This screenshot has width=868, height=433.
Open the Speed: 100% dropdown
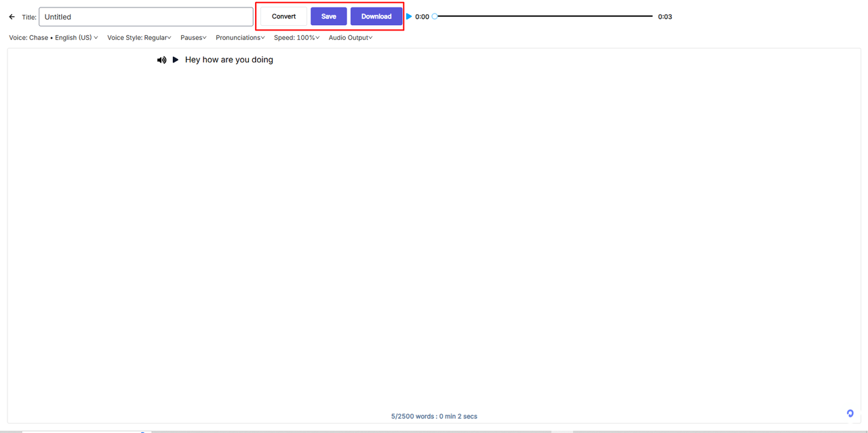pos(296,38)
